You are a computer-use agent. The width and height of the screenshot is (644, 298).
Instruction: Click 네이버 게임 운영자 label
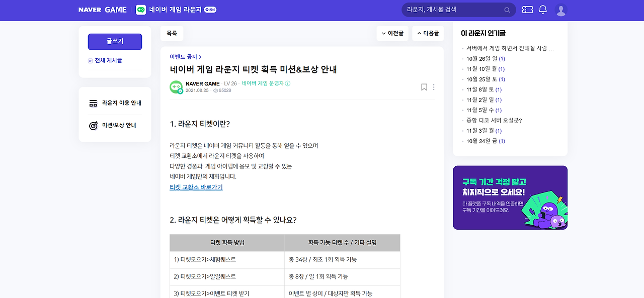click(x=263, y=83)
